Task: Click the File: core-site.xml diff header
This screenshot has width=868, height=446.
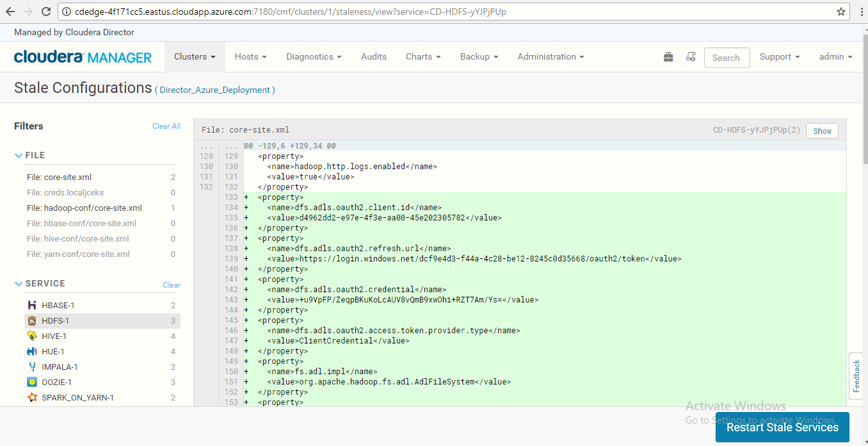Action: 245,130
